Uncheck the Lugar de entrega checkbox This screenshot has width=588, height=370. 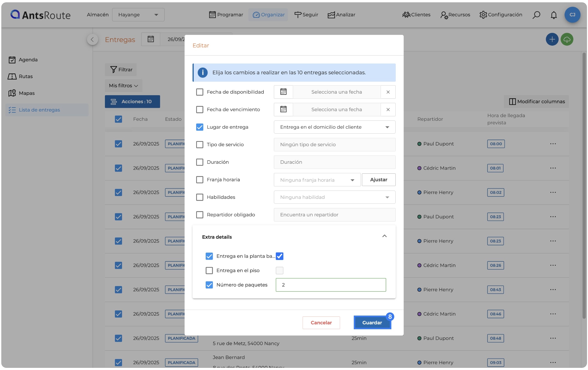(x=200, y=127)
